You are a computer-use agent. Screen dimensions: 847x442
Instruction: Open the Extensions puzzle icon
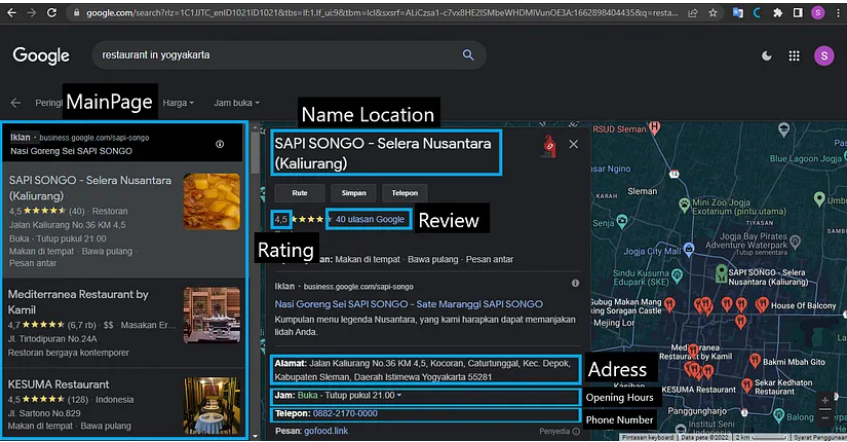pos(777,12)
